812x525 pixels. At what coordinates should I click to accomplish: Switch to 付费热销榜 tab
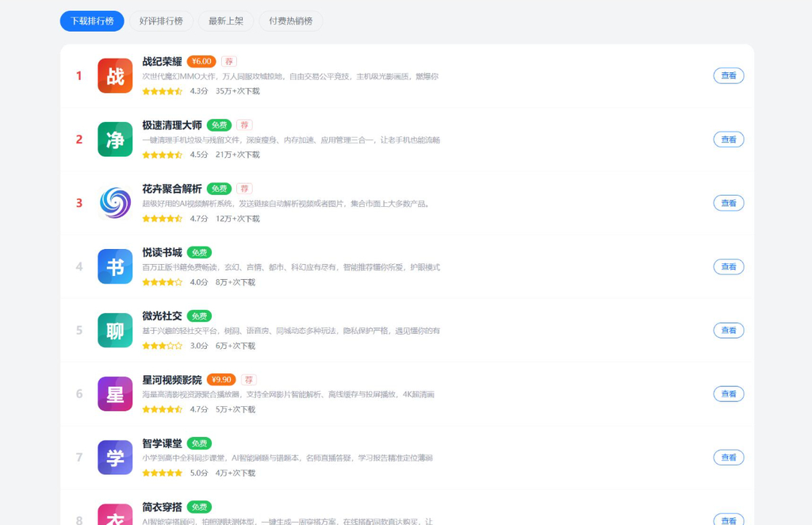pos(290,21)
